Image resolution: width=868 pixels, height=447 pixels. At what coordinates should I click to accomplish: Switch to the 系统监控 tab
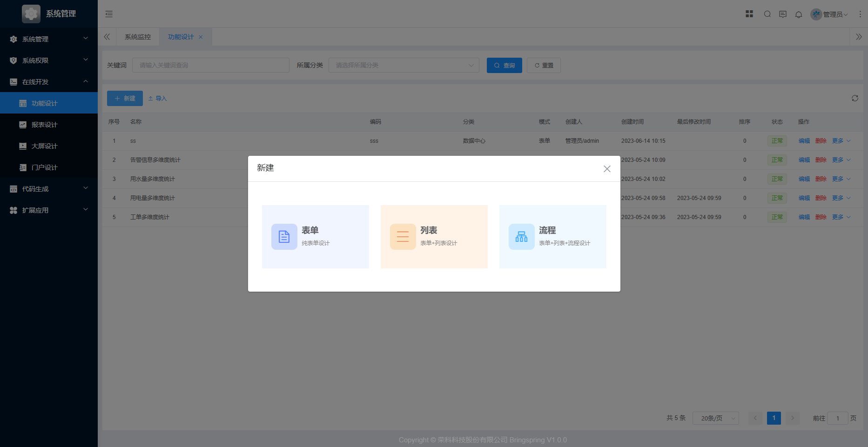point(138,37)
